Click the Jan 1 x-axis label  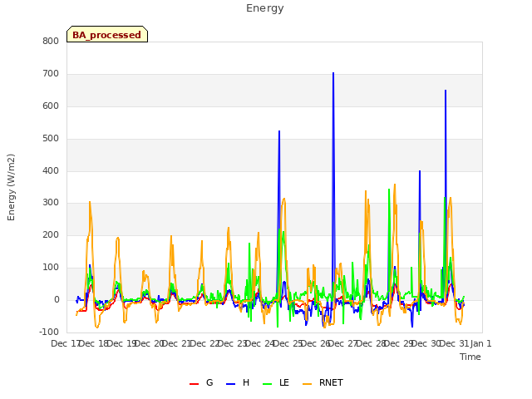point(480,343)
